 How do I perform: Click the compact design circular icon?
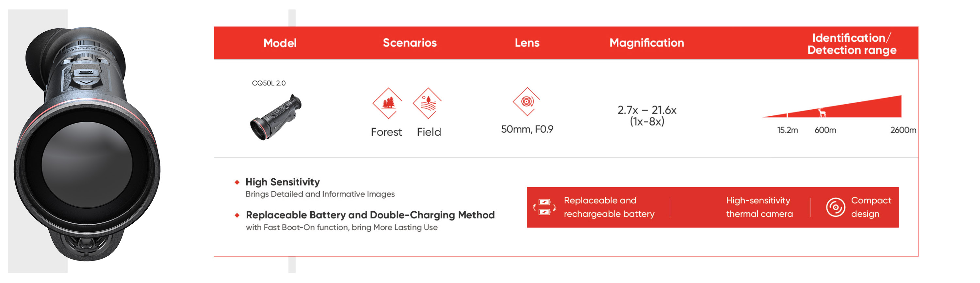click(x=835, y=207)
